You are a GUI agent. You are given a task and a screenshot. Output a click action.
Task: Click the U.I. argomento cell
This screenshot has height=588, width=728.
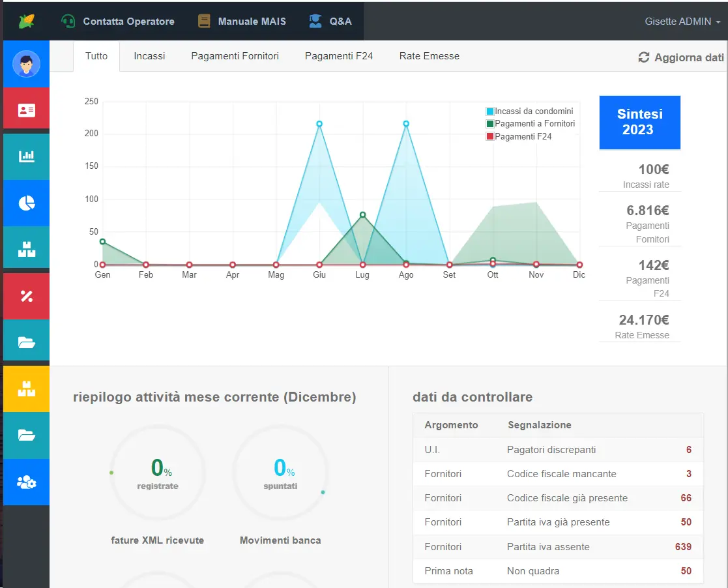coord(432,450)
